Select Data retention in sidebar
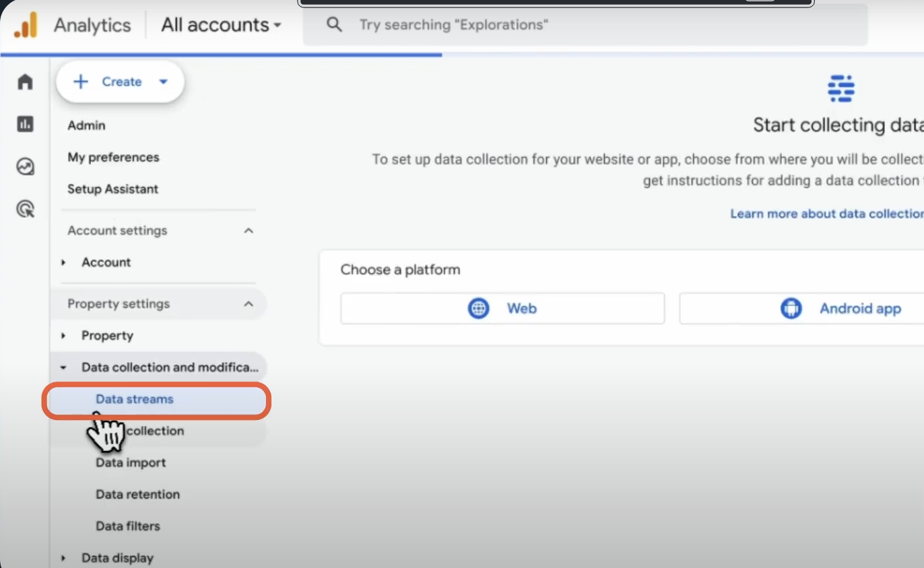 [x=137, y=494]
